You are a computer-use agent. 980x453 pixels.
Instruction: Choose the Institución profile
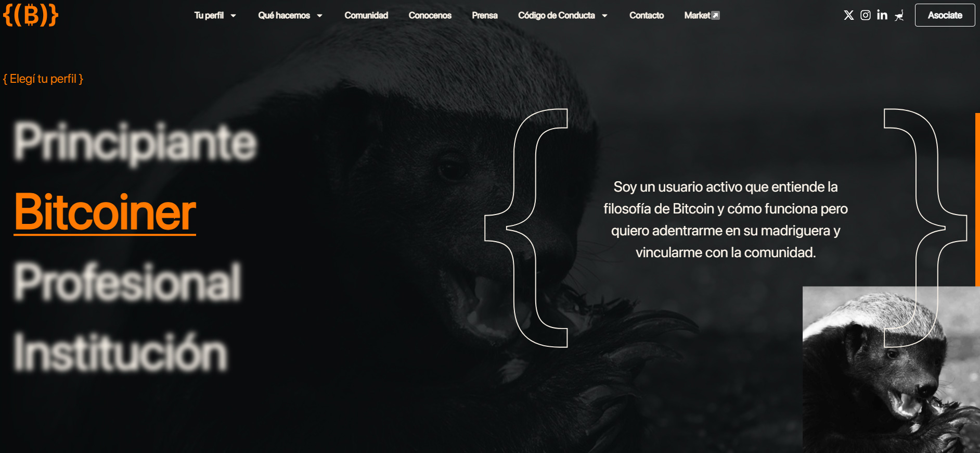coord(120,353)
